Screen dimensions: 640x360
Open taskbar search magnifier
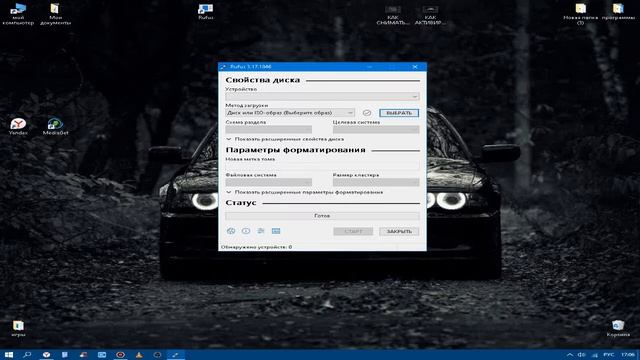point(27,355)
